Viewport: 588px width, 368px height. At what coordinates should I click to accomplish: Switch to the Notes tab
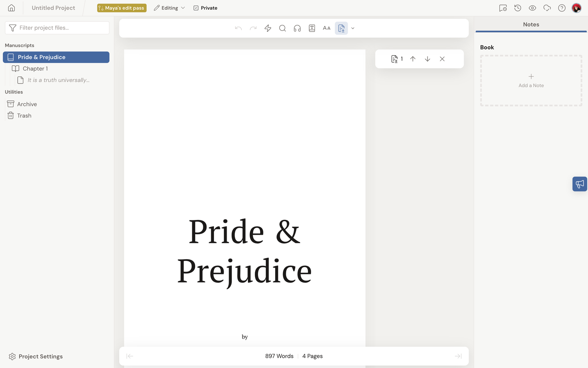[x=531, y=25]
